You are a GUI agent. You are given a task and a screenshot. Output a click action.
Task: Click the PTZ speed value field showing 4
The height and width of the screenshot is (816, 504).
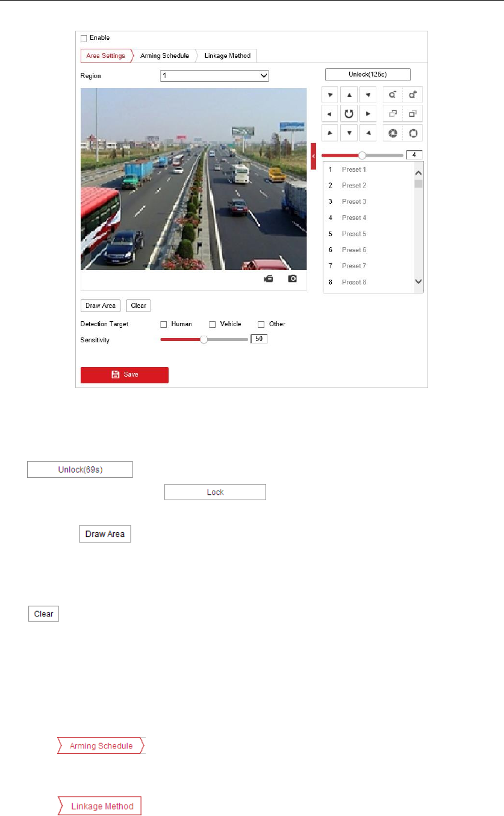(x=414, y=155)
